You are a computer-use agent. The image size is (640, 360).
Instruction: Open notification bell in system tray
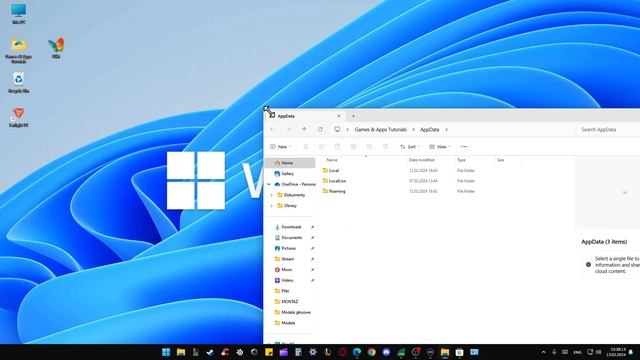pyautogui.click(x=631, y=352)
